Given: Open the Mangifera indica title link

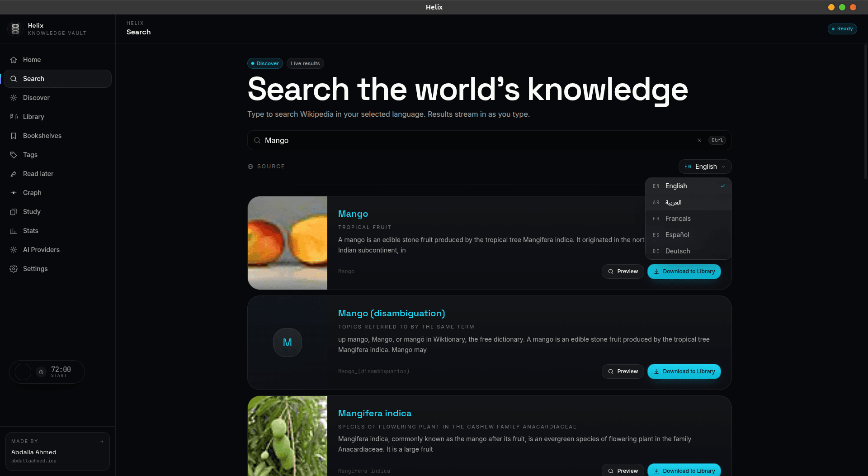Looking at the screenshot, I should [375, 413].
